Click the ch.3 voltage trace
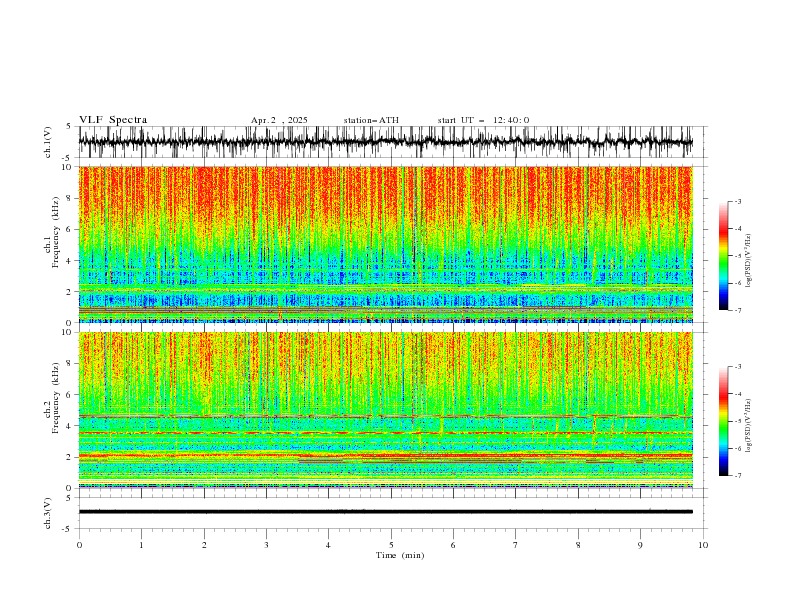The image size is (792, 612). click(386, 512)
